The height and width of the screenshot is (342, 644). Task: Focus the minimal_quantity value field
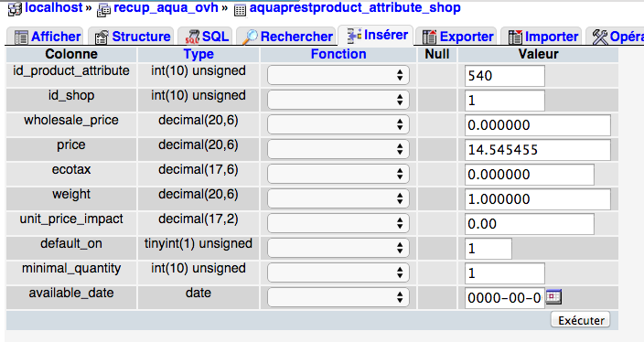(505, 273)
